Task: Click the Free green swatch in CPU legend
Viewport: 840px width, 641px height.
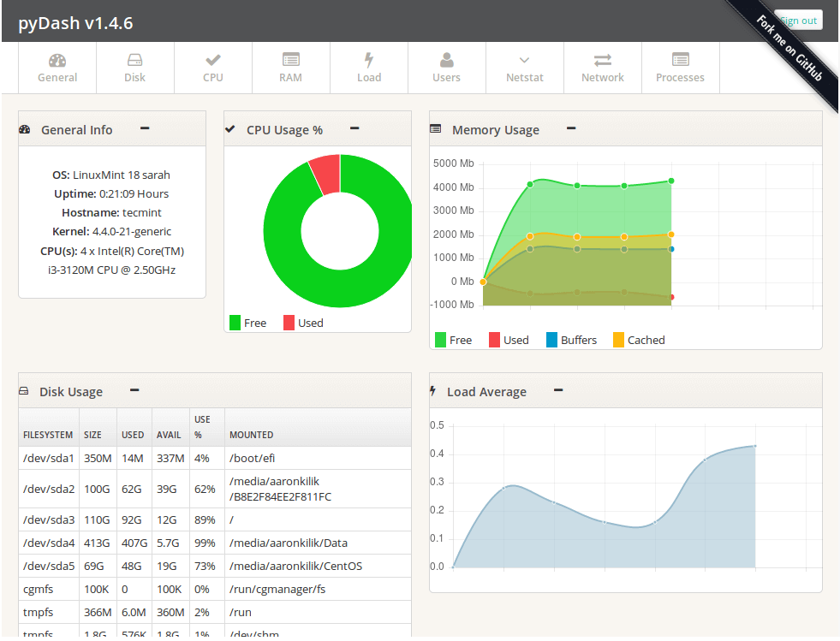Action: [x=235, y=323]
